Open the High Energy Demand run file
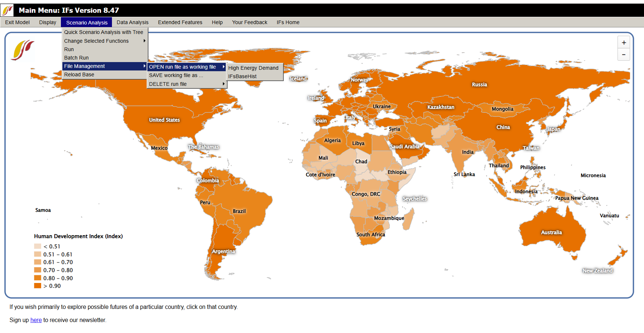 coord(253,68)
